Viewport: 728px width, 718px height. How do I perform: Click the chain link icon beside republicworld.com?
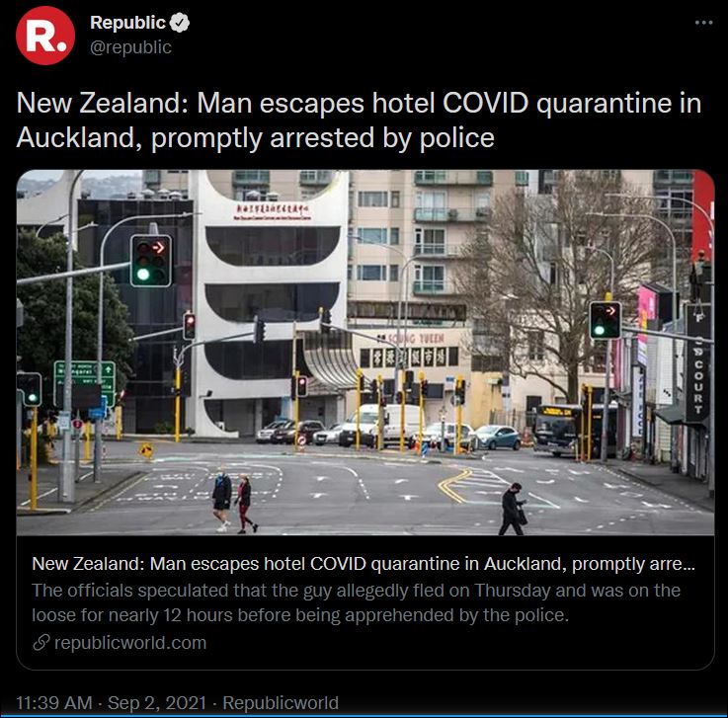[x=41, y=643]
